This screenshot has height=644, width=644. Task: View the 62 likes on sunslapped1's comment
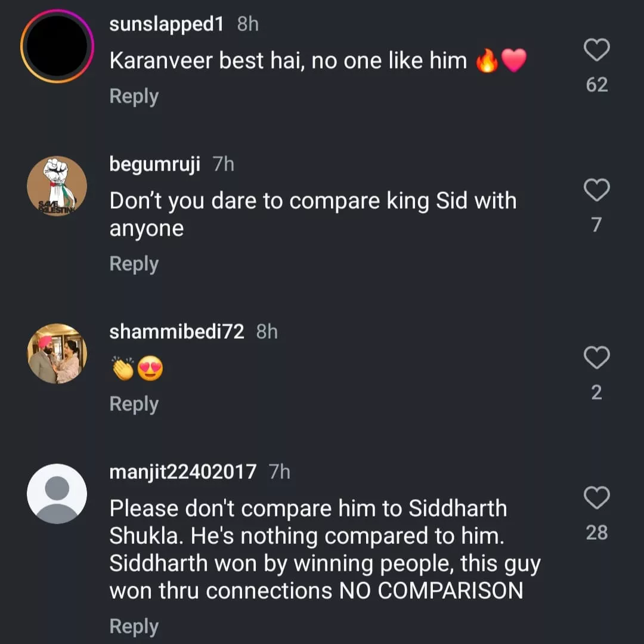pos(596,85)
